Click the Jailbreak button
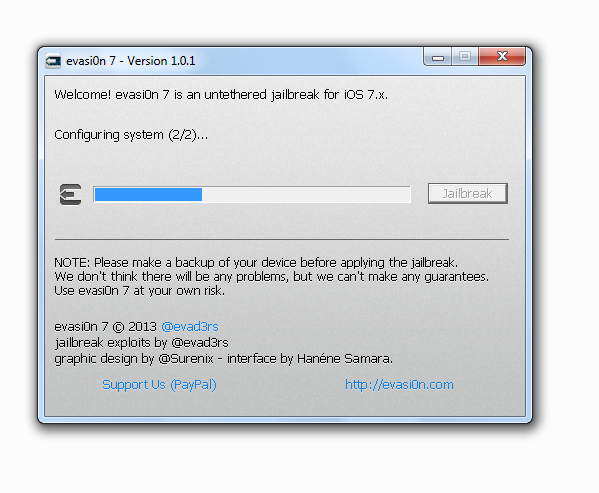Image resolution: width=599 pixels, height=493 pixels. (x=468, y=194)
